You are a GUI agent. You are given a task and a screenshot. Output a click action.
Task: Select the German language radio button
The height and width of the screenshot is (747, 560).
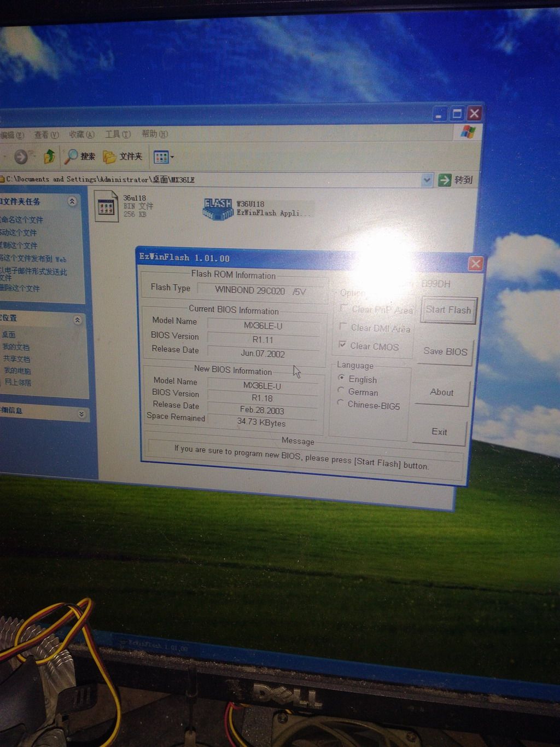(341, 390)
